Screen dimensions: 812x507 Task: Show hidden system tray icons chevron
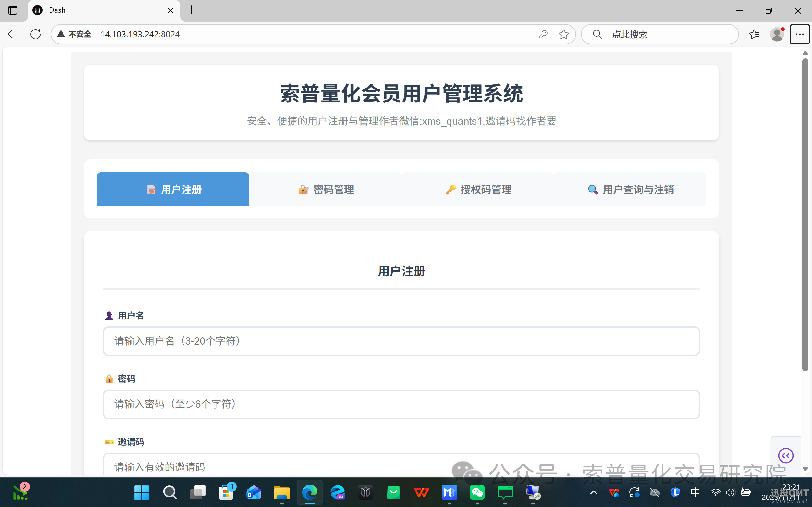click(594, 492)
